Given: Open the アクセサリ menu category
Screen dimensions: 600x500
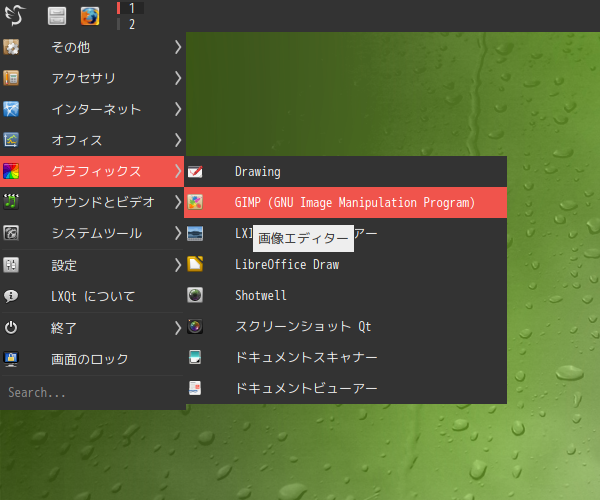Looking at the screenshot, I should pos(92,78).
